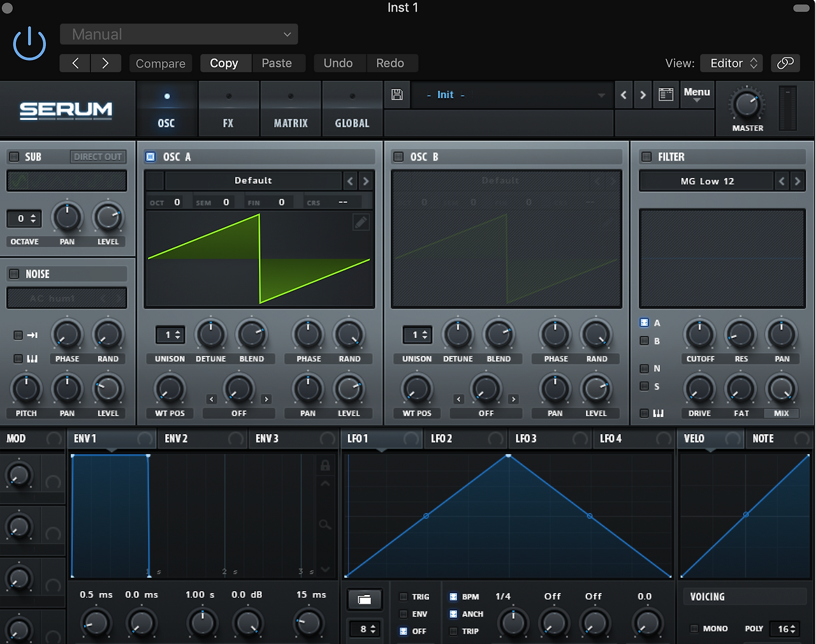Save the preset with floppy disk icon

click(397, 95)
